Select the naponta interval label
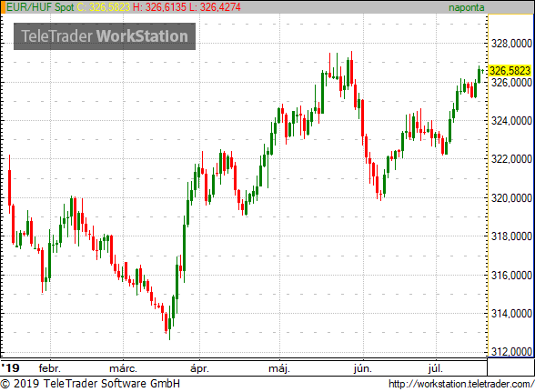The image size is (535, 392). (x=467, y=7)
